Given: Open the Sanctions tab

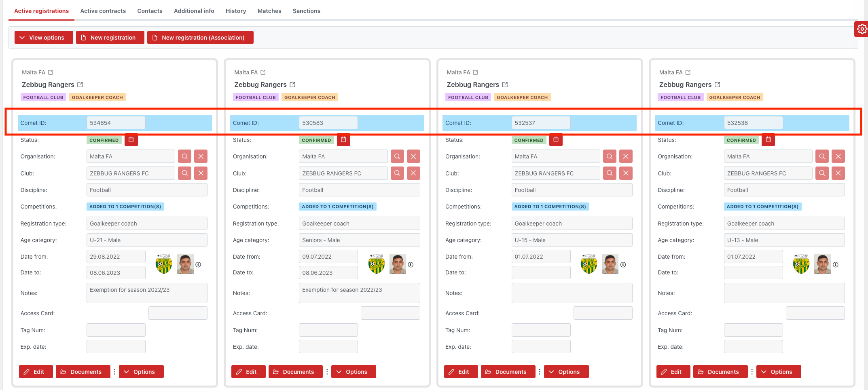Looking at the screenshot, I should tap(306, 11).
